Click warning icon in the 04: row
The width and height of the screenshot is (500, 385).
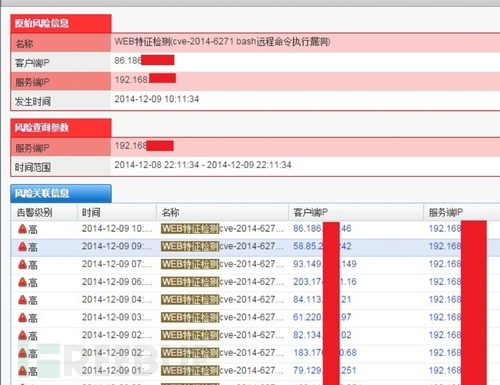tap(22, 300)
